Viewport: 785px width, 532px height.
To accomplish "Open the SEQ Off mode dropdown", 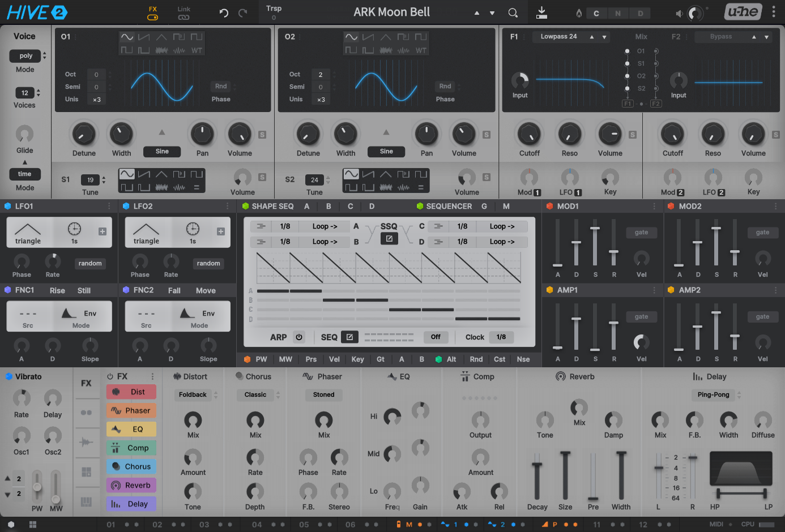I will (436, 337).
